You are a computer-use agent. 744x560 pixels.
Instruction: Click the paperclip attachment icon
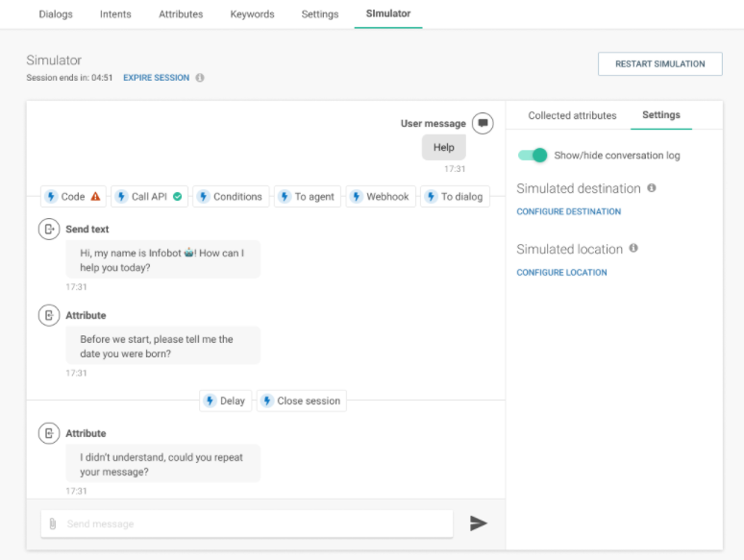point(52,523)
